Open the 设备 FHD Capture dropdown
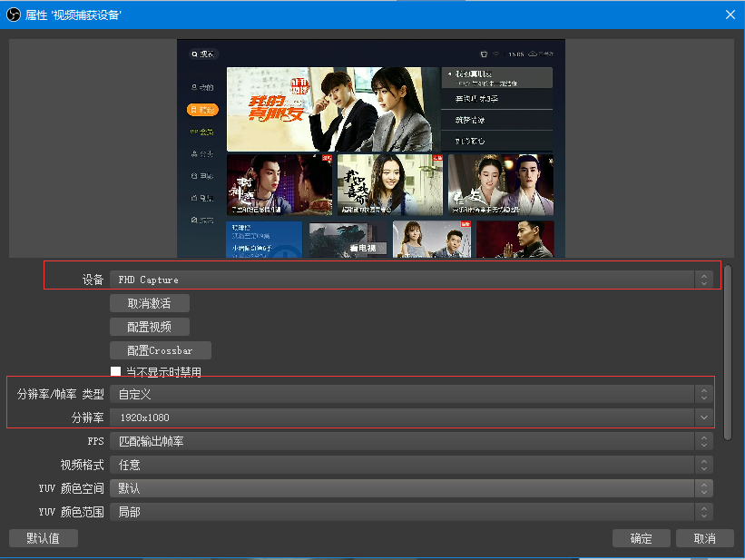Viewport: 745px width, 560px height. pyautogui.click(x=411, y=280)
